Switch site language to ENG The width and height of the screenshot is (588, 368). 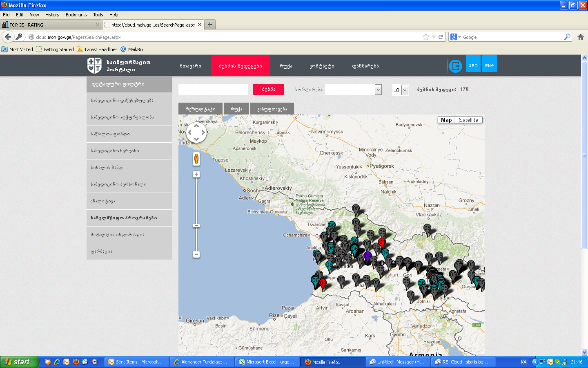489,65
